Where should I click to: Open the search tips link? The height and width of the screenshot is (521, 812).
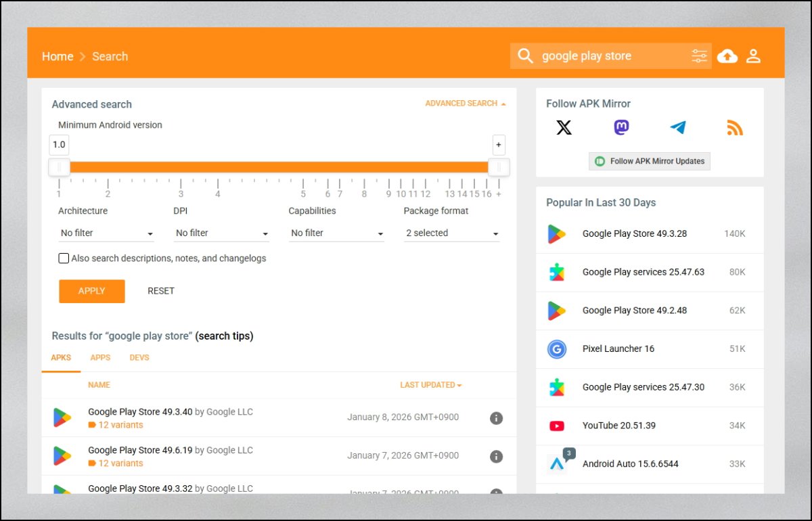click(x=224, y=336)
